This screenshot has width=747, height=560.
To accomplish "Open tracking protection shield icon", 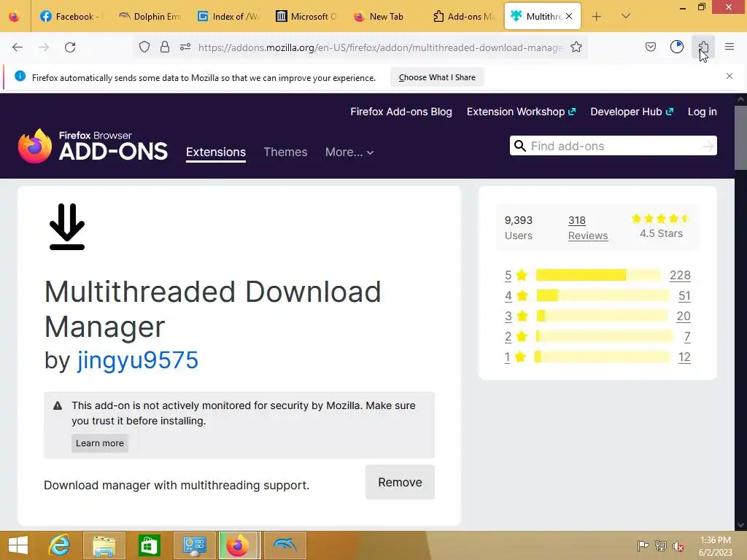I will point(144,47).
